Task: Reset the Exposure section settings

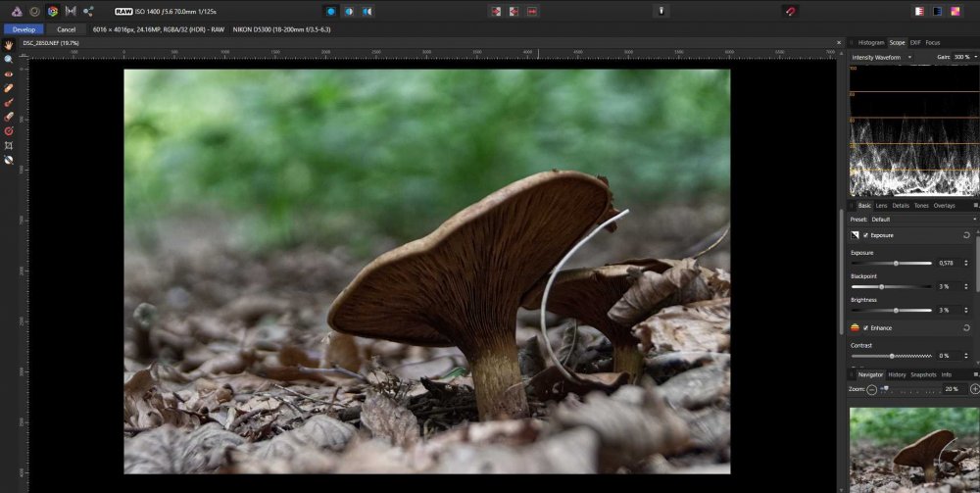Action: click(x=967, y=236)
